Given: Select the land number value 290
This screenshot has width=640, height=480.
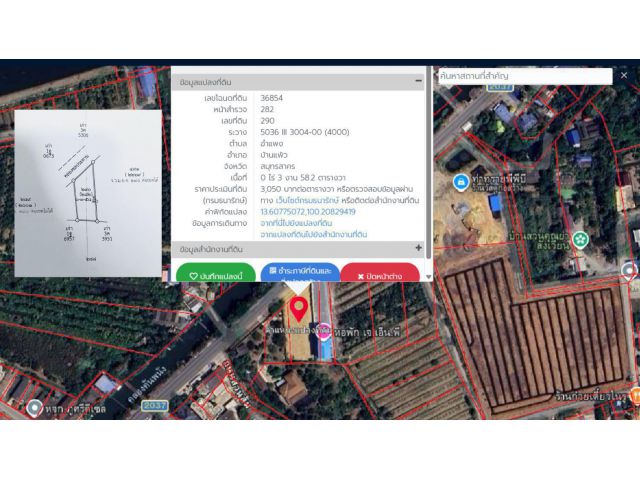Looking at the screenshot, I should (x=267, y=121).
